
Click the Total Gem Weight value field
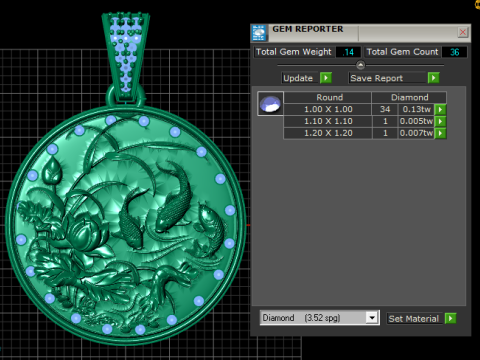(348, 52)
